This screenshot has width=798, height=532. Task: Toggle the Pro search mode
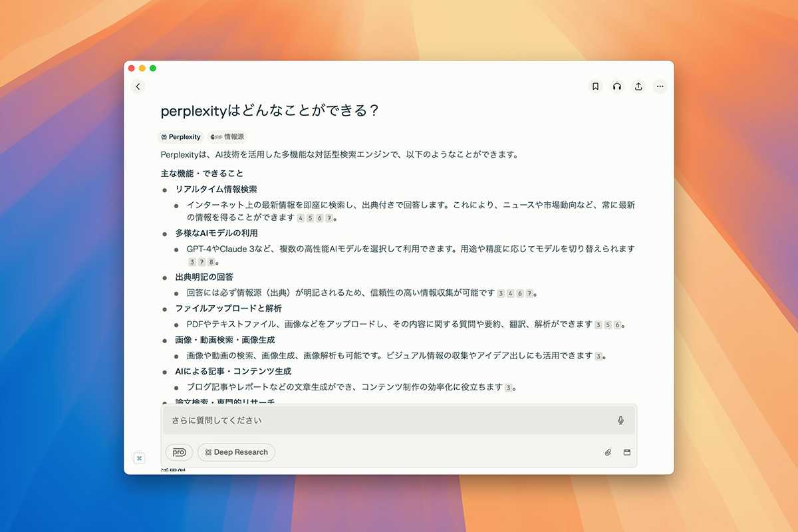click(x=179, y=452)
